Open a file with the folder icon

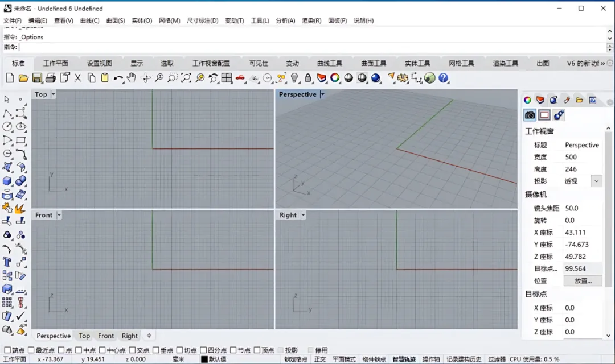pos(23,78)
